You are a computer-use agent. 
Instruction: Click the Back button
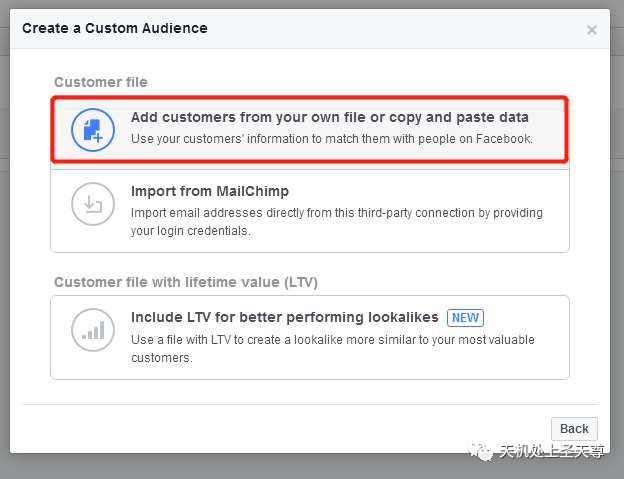574,428
